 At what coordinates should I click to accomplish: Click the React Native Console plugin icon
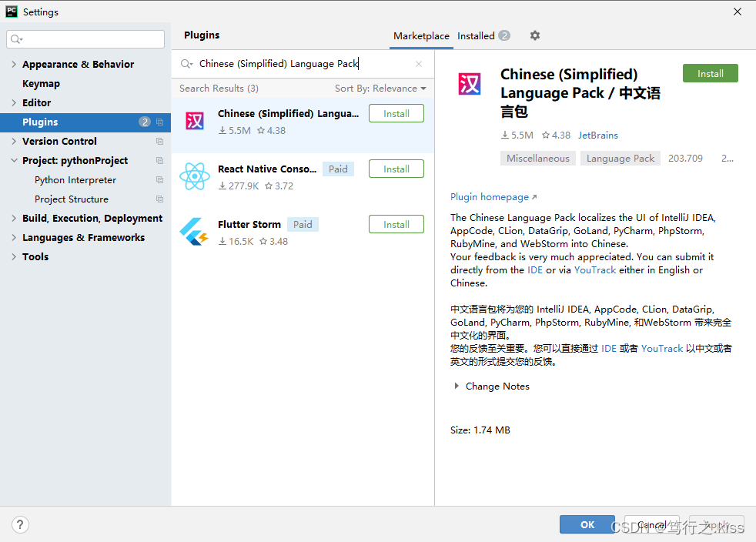coord(195,176)
